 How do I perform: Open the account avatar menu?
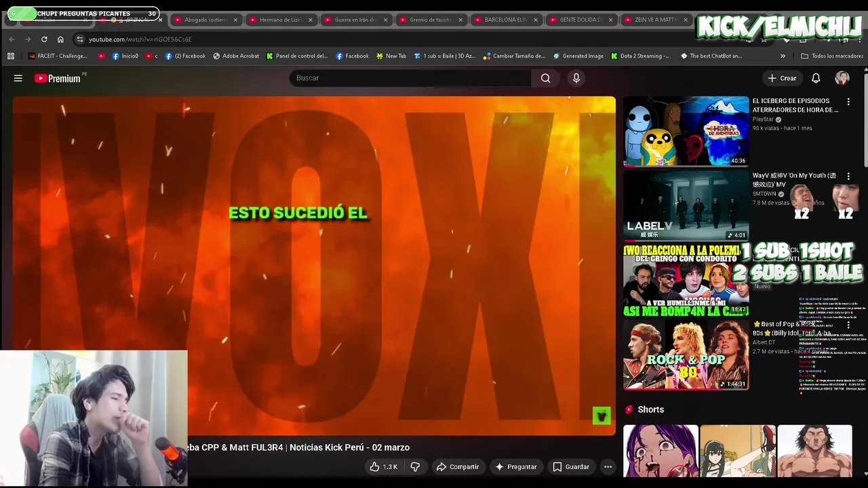(x=842, y=78)
